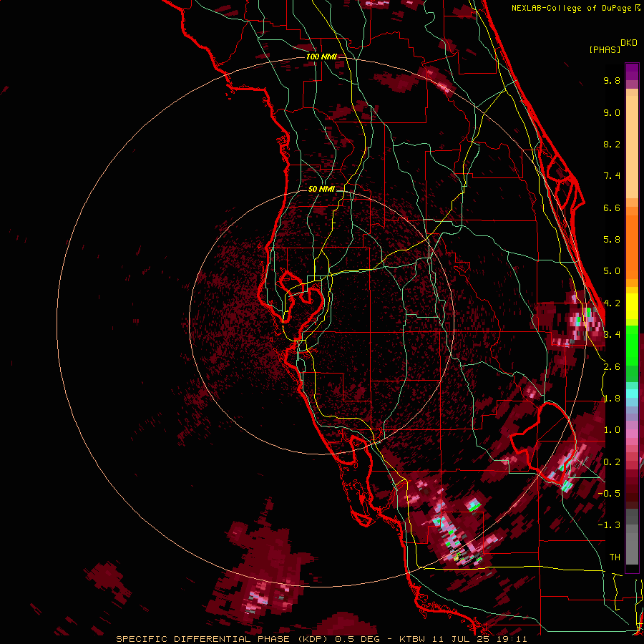644x644 pixels.
Task: Click the cyan band of the color bar
Action: point(632,393)
